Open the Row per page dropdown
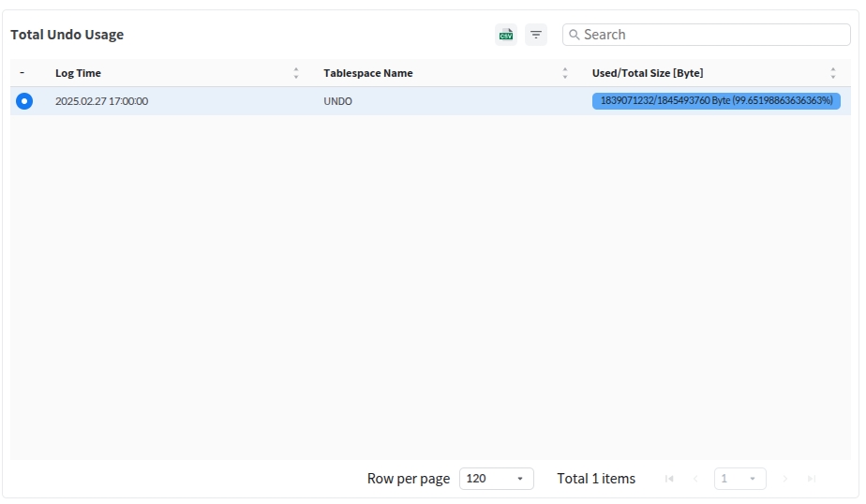The width and height of the screenshot is (866, 504). click(x=496, y=479)
